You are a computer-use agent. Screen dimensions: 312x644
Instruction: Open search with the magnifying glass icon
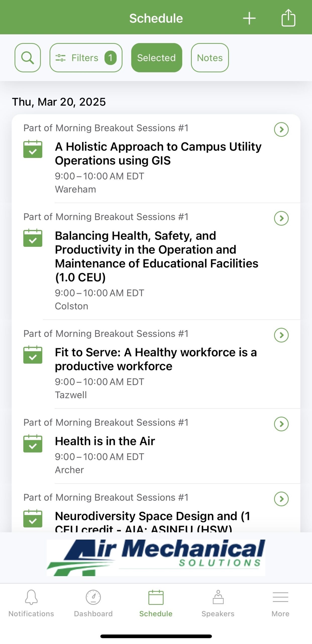(28, 58)
